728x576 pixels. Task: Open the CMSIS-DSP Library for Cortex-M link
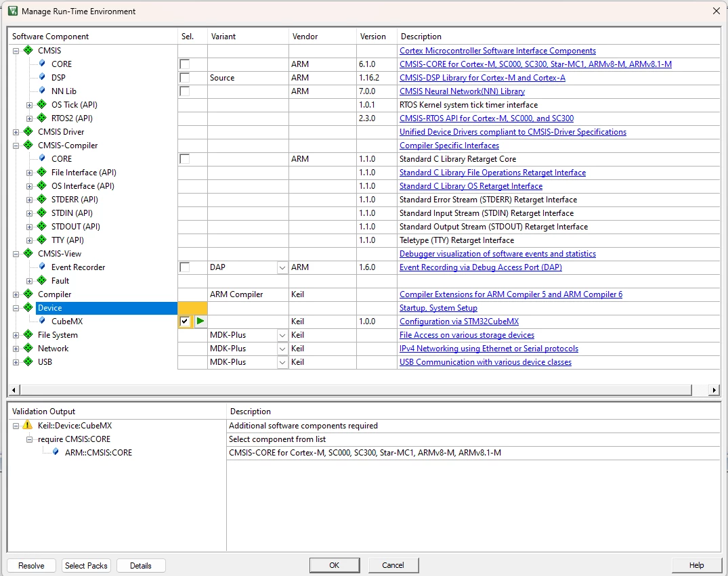pos(482,78)
